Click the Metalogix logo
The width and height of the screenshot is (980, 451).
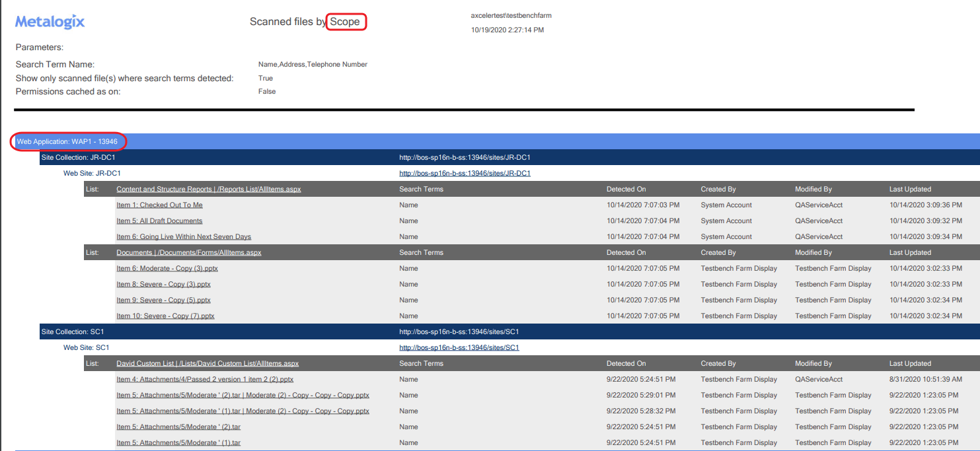point(49,21)
